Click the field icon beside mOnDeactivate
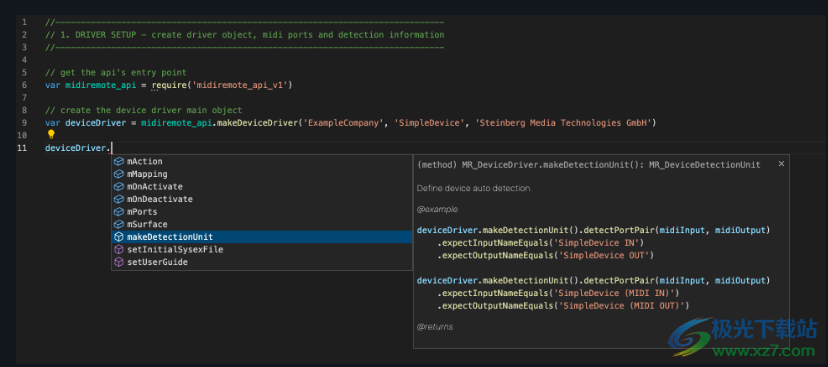 click(x=119, y=199)
